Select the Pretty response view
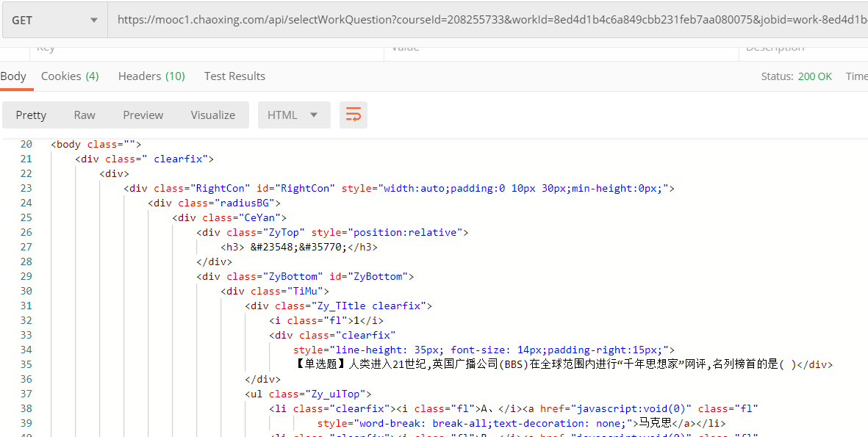This screenshot has height=437, width=868. point(31,115)
